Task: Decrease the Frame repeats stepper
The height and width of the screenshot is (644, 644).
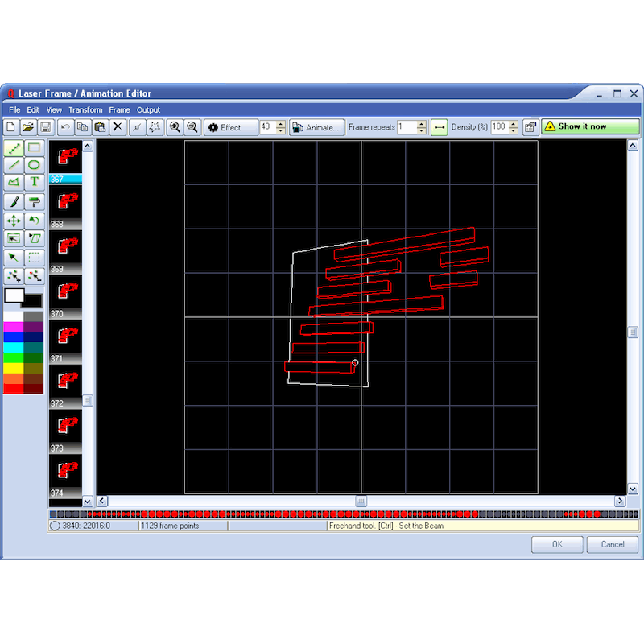Action: [421, 130]
